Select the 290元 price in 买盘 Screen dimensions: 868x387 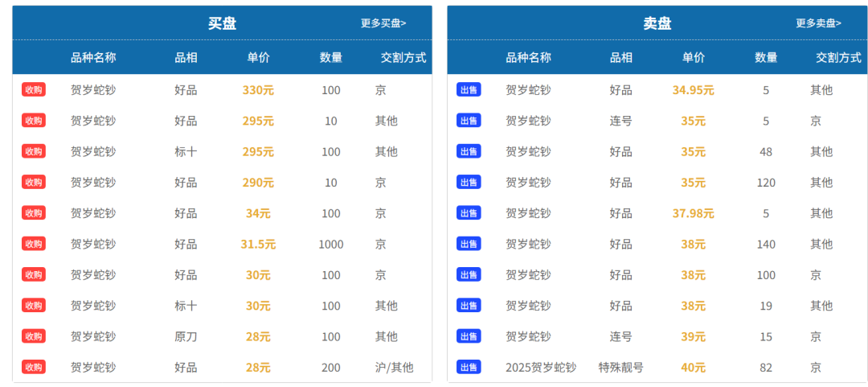[258, 182]
